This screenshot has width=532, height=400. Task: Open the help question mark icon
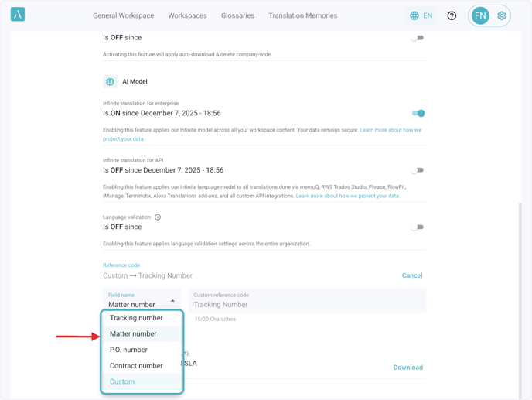pos(452,15)
